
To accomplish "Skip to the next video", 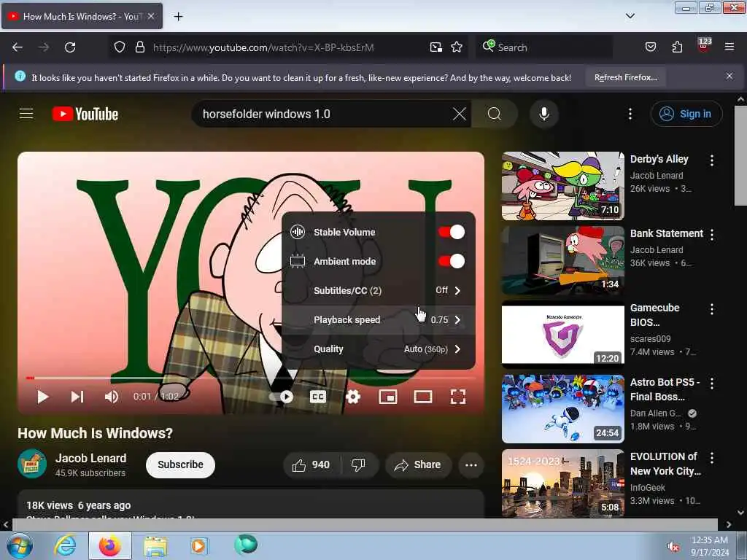I will point(77,397).
